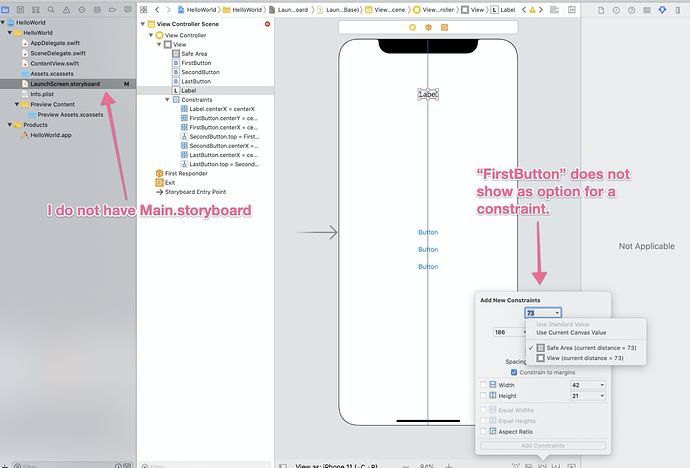Screen dimensions: 690x468
Task: Jump to next issue arrow
Action: (541, 9)
